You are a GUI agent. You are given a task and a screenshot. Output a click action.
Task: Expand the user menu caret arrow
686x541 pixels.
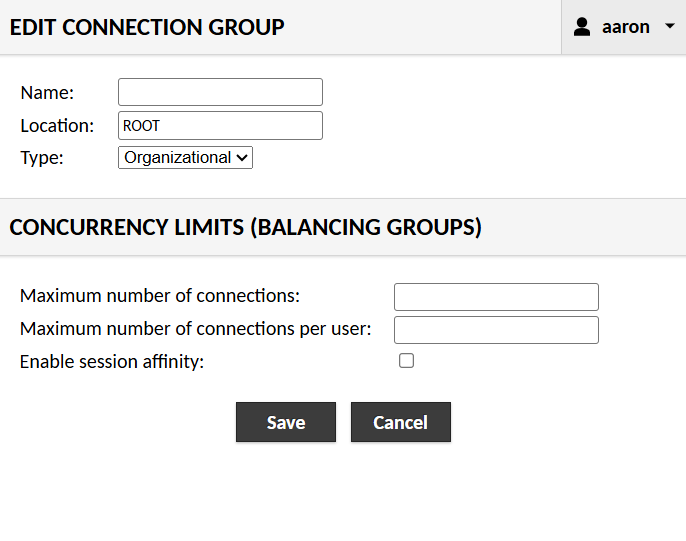coord(670,27)
